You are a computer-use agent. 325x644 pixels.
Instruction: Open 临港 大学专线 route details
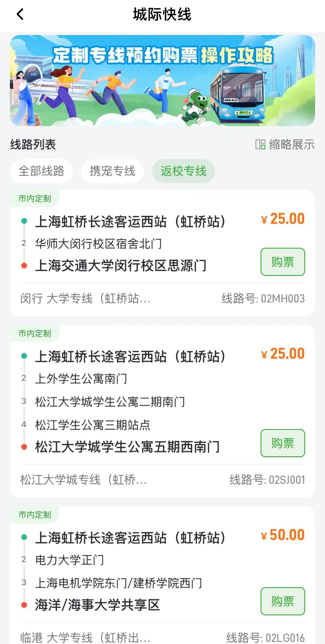85,637
